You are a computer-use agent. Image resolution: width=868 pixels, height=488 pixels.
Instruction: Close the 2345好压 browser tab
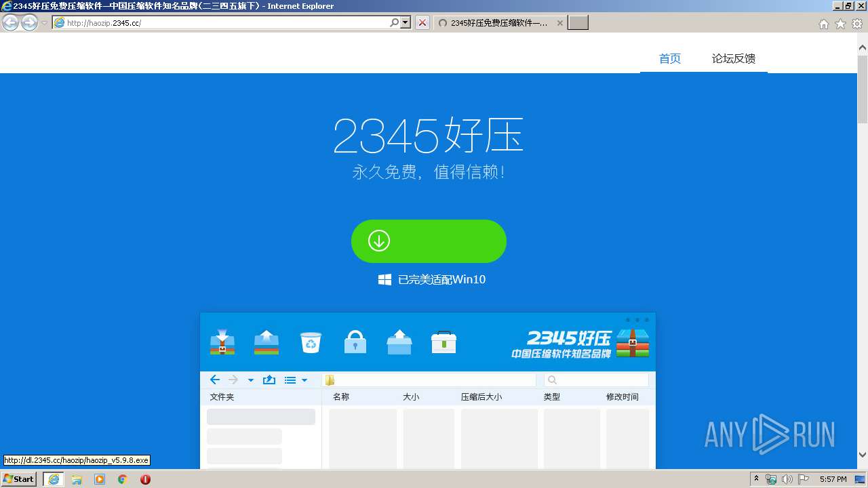tap(560, 23)
